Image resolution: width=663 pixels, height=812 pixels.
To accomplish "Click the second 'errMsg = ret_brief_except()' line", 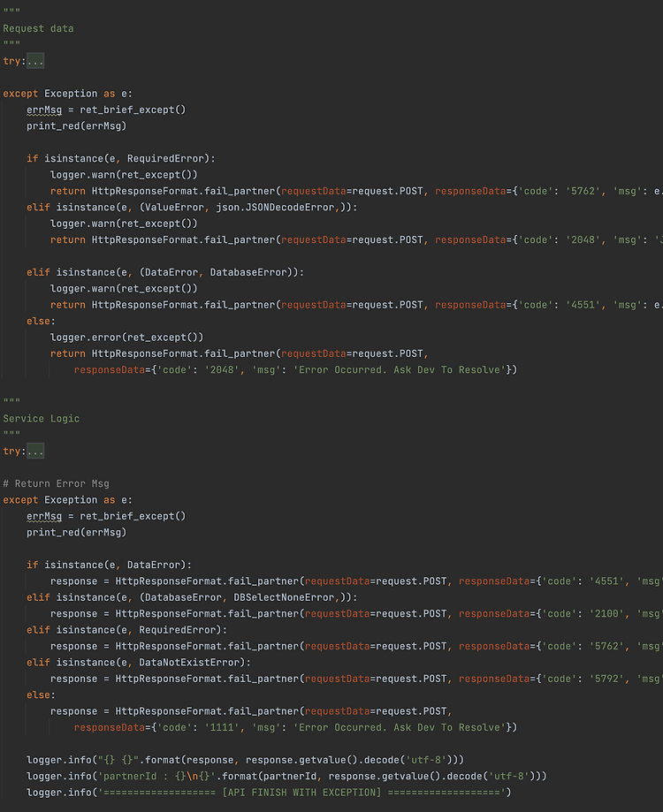I will click(106, 516).
